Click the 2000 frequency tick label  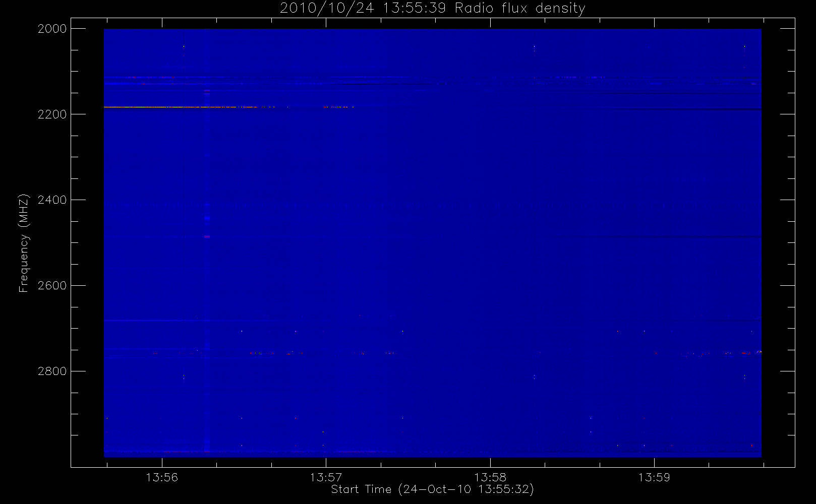[x=52, y=29]
